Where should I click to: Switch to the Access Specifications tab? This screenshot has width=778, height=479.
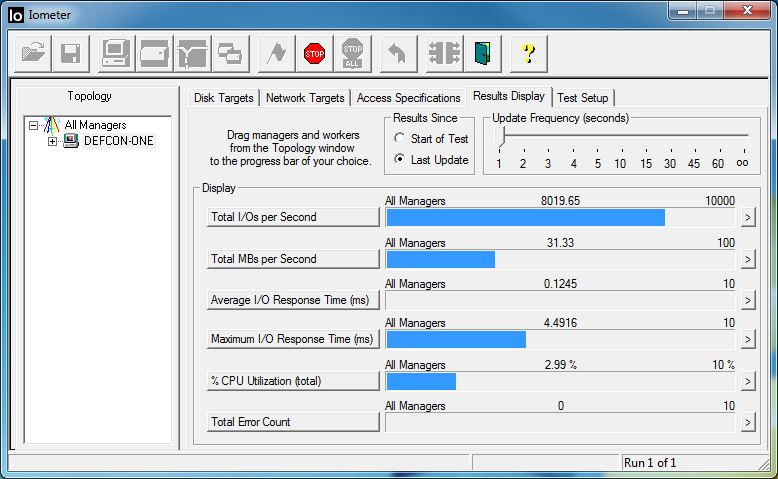pos(408,98)
